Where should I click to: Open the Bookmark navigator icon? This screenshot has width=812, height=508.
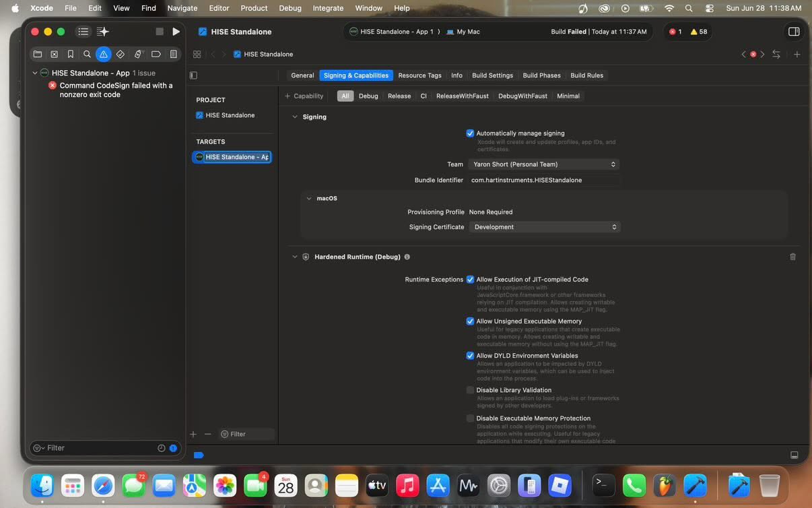tap(71, 54)
